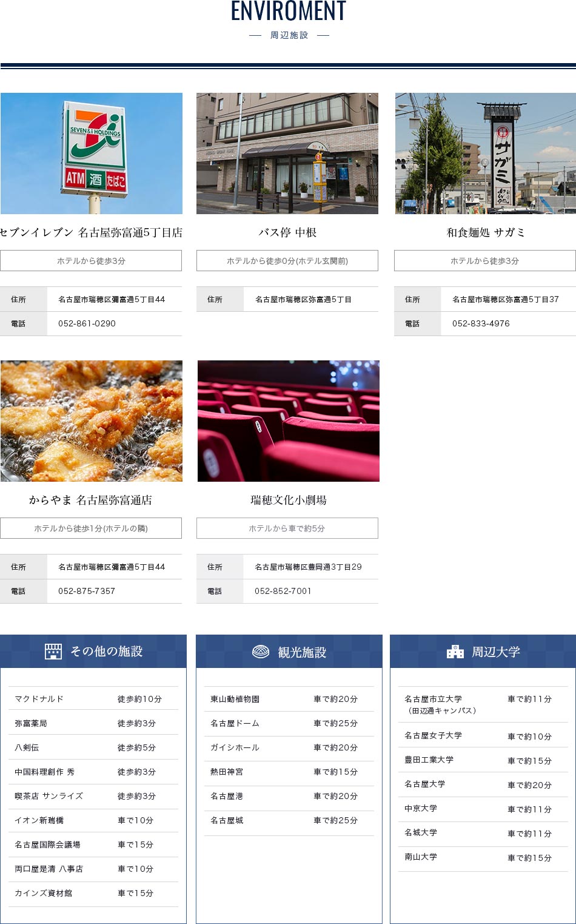The image size is (576, 924).
Task: Click カインズ資材館 in the facilities list
Action: click(x=44, y=893)
